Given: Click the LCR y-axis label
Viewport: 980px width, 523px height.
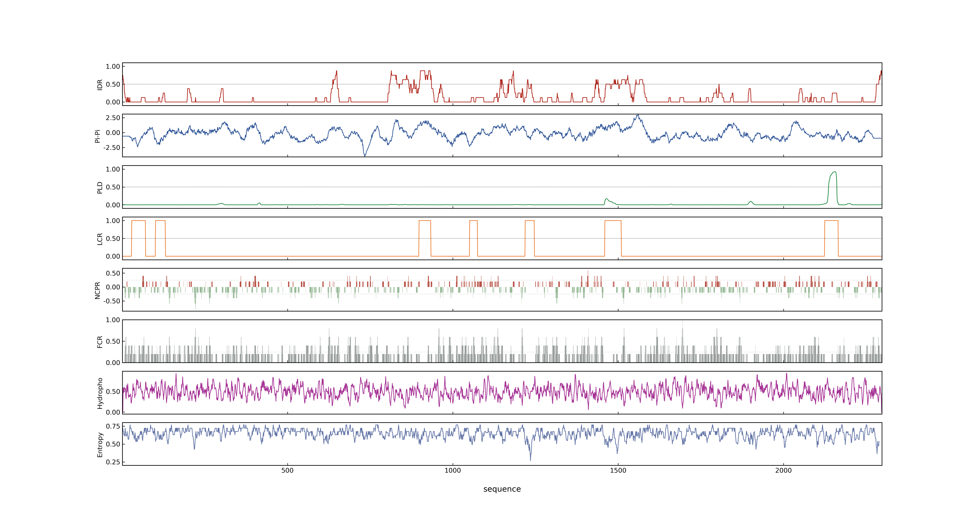Looking at the screenshot, I should click(100, 239).
